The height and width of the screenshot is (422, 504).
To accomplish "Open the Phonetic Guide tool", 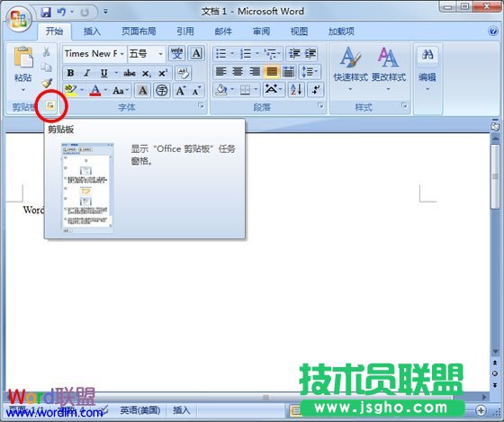I will click(176, 53).
